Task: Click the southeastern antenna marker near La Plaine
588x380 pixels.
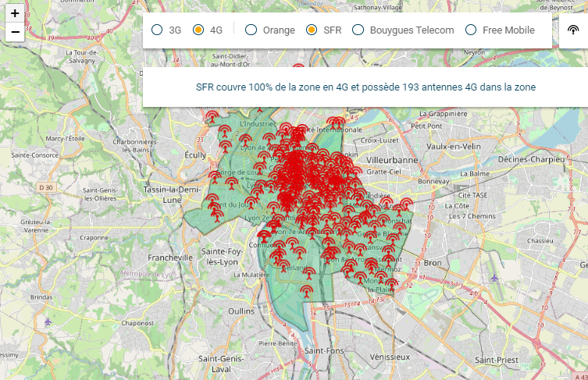Action: (x=391, y=282)
